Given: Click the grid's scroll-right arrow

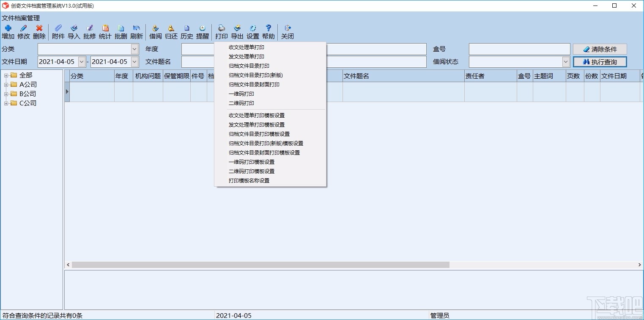Looking at the screenshot, I should click(639, 265).
